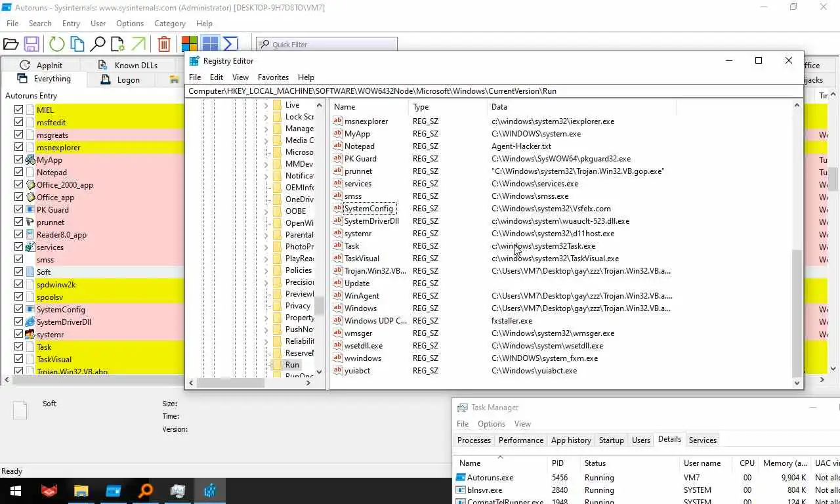The image size is (840, 504).
Task: Switch to Task Manager Services tab
Action: [703, 440]
